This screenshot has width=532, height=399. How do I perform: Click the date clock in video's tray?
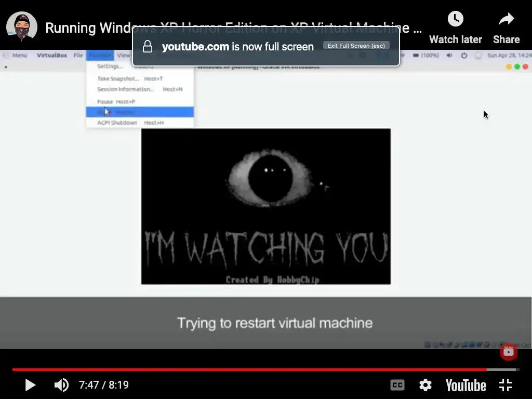[x=509, y=55]
